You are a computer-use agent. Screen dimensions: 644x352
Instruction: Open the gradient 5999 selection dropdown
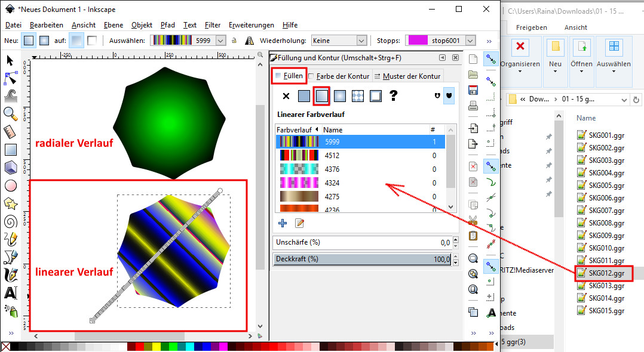pos(220,41)
